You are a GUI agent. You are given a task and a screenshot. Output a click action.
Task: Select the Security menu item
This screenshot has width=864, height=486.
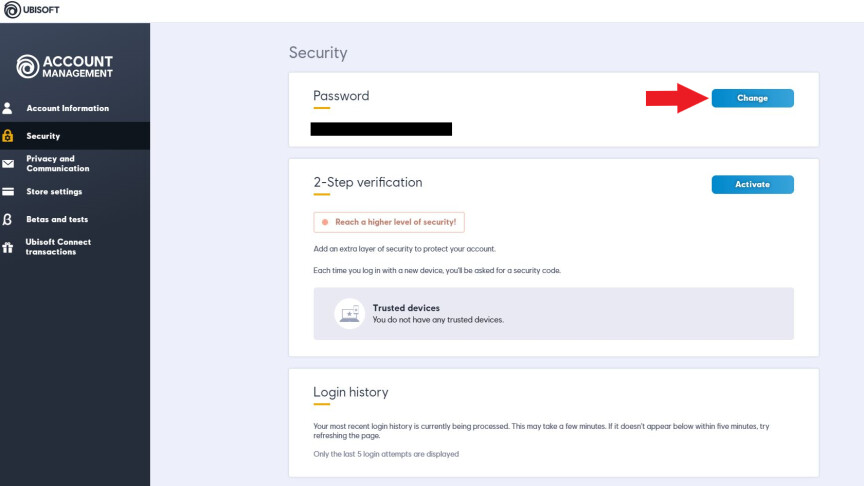[x=75, y=136]
